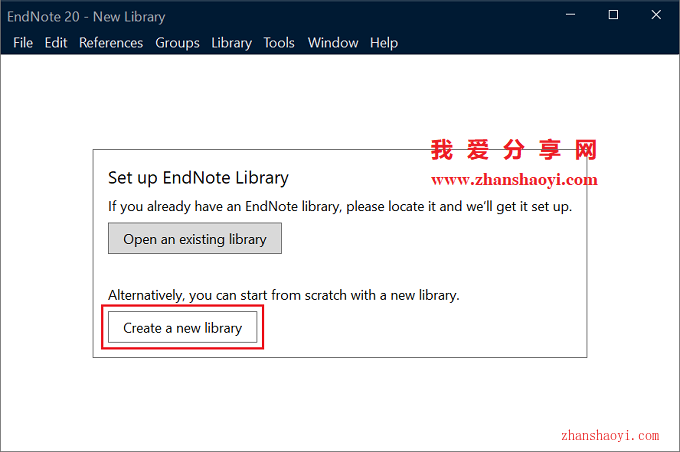The image size is (680, 452).
Task: Open the References menu
Action: click(111, 43)
